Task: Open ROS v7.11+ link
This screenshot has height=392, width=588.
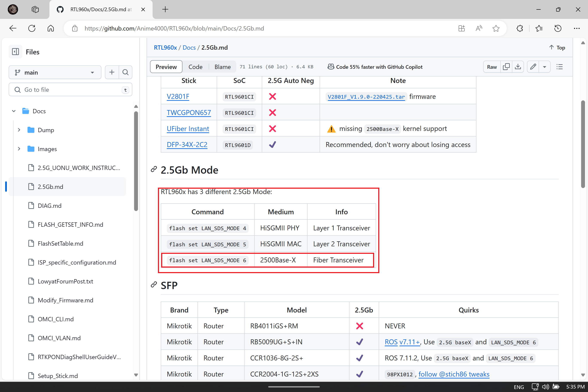Action: pyautogui.click(x=402, y=342)
